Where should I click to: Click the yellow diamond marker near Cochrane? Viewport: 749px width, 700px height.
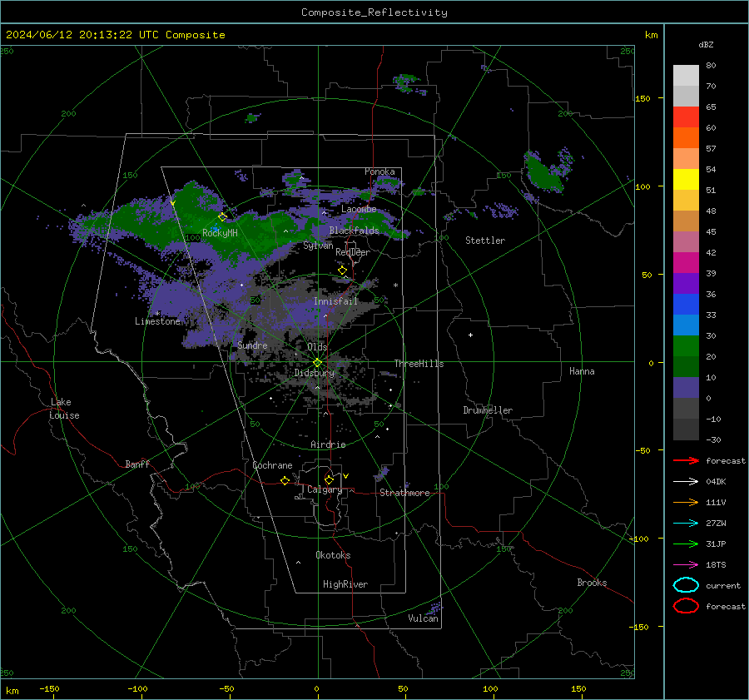click(285, 481)
